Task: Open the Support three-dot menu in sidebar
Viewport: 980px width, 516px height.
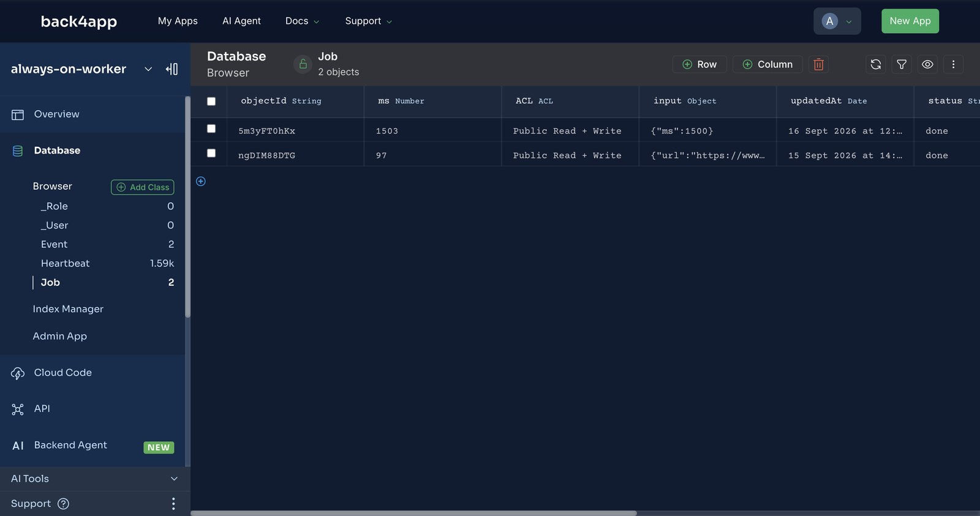Action: click(x=173, y=504)
